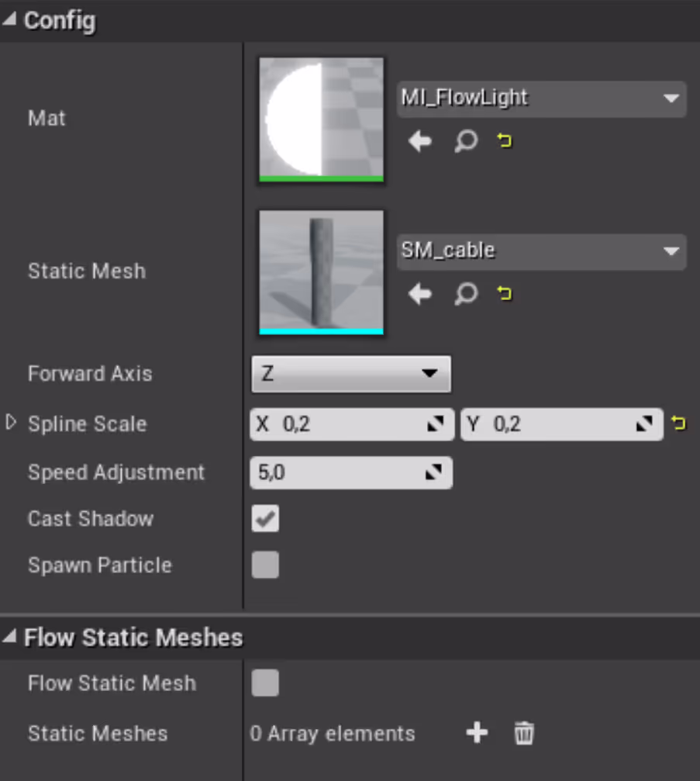Expand the Spline Scale property
The image size is (700, 781).
click(11, 423)
